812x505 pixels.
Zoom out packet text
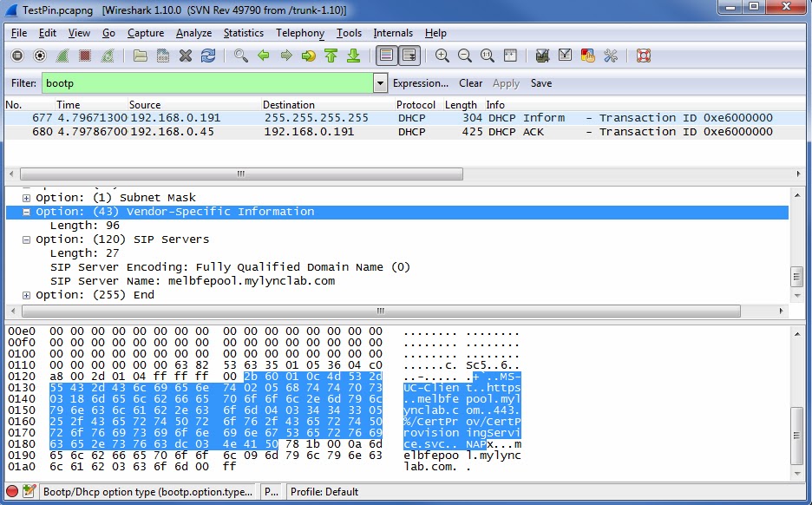(464, 56)
